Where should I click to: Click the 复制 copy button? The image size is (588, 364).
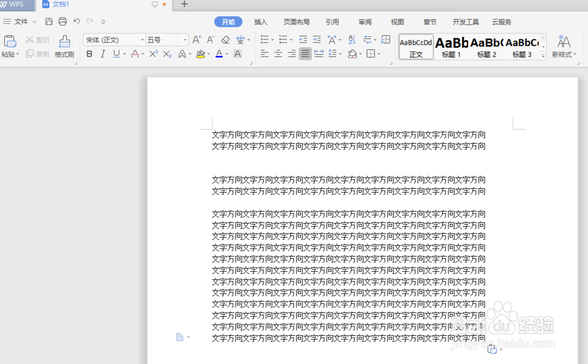point(38,54)
